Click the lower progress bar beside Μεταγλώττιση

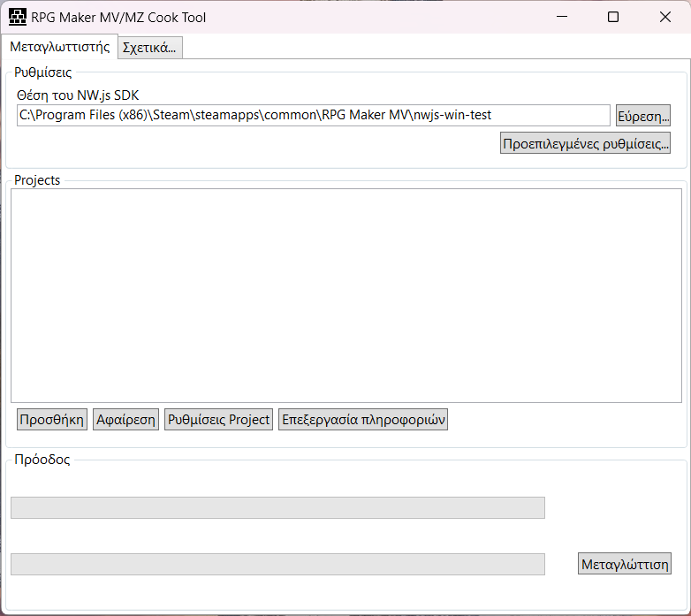click(277, 564)
